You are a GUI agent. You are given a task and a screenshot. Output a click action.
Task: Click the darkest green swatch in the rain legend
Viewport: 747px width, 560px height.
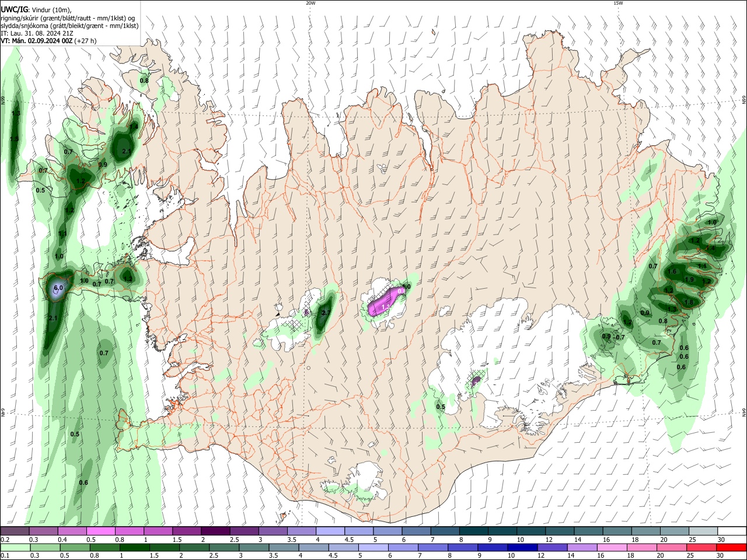[x=134, y=547]
